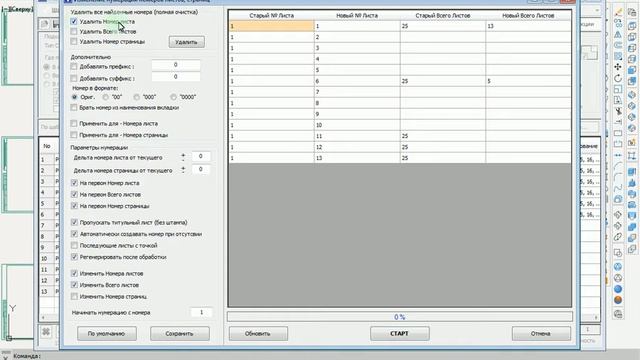Image resolution: width=640 pixels, height=360 pixels.
Task: Uncheck Удалить Номер листа
Action: 74,21
